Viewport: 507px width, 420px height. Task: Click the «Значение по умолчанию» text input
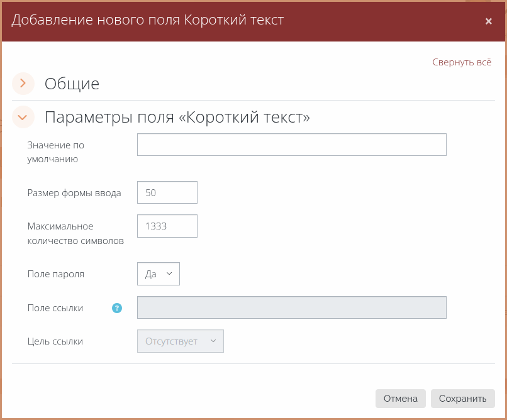coord(291,145)
